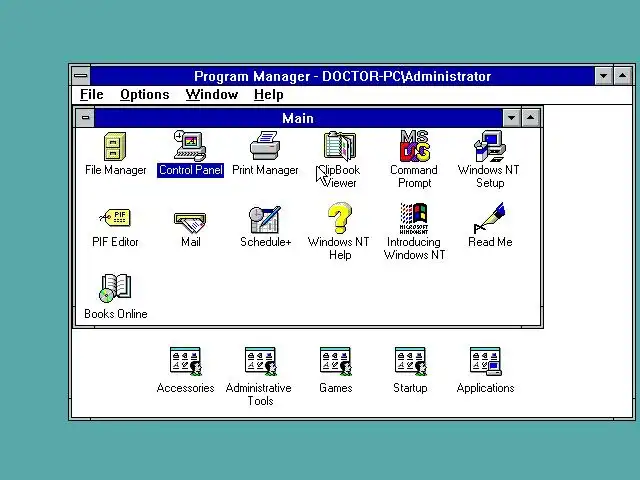Screen dimensions: 640x480
Task: Launch the MS-DOS Command Prompt icon
Action: pos(414,146)
